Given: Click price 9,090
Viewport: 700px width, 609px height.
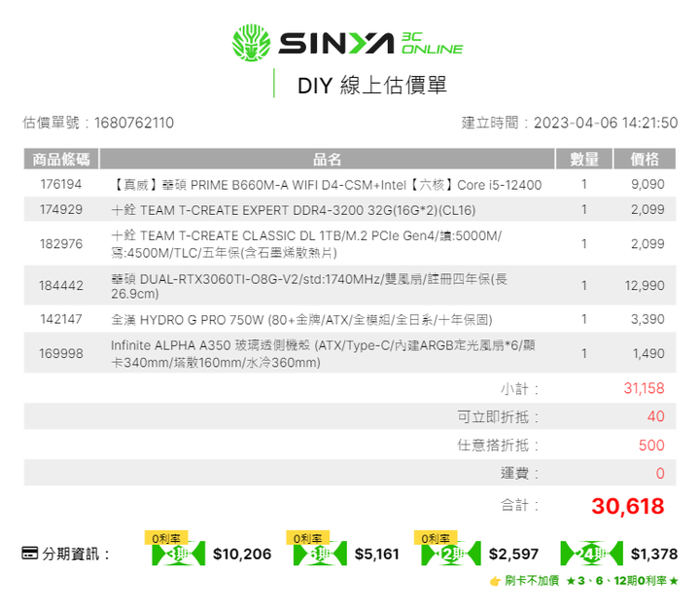Looking at the screenshot, I should pos(647,184).
